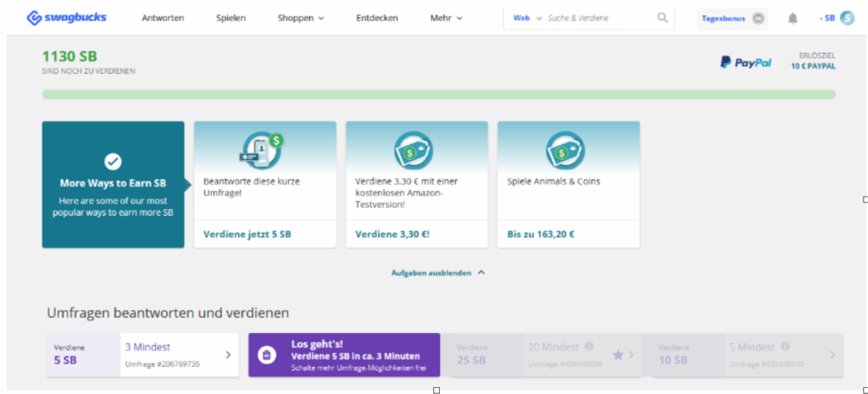Click the Tagesbonus button
The width and height of the screenshot is (868, 394).
click(x=732, y=18)
